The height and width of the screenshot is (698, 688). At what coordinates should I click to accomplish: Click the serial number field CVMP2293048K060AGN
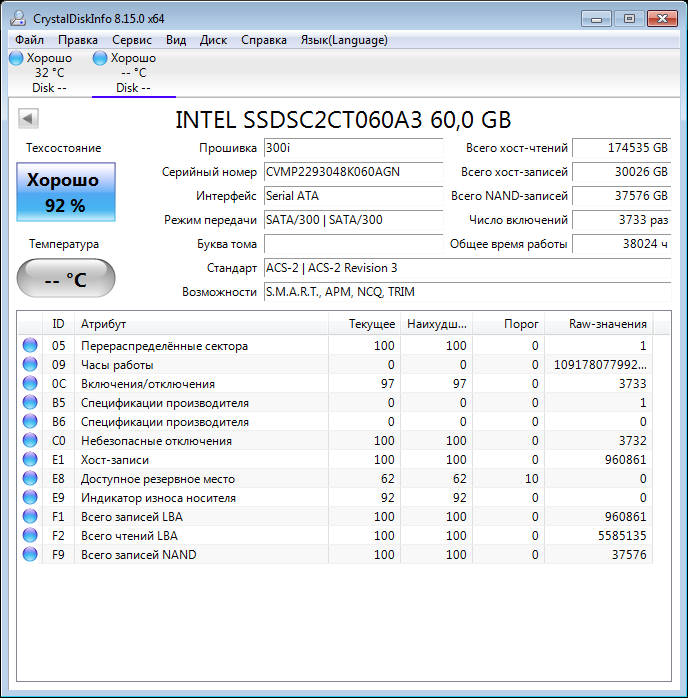(x=353, y=172)
